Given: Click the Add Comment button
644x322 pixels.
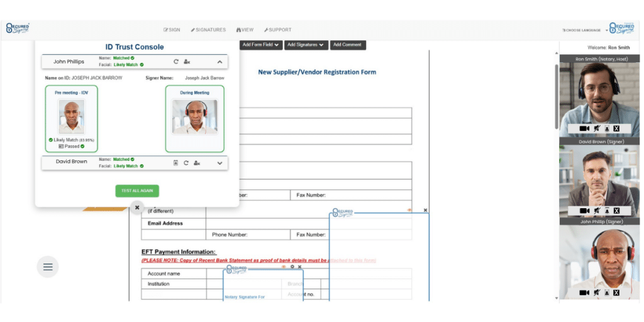Looking at the screenshot, I should pyautogui.click(x=348, y=45).
